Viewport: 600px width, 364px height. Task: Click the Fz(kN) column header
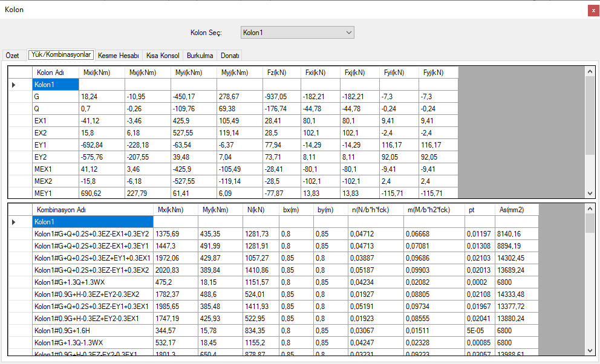tap(282, 73)
